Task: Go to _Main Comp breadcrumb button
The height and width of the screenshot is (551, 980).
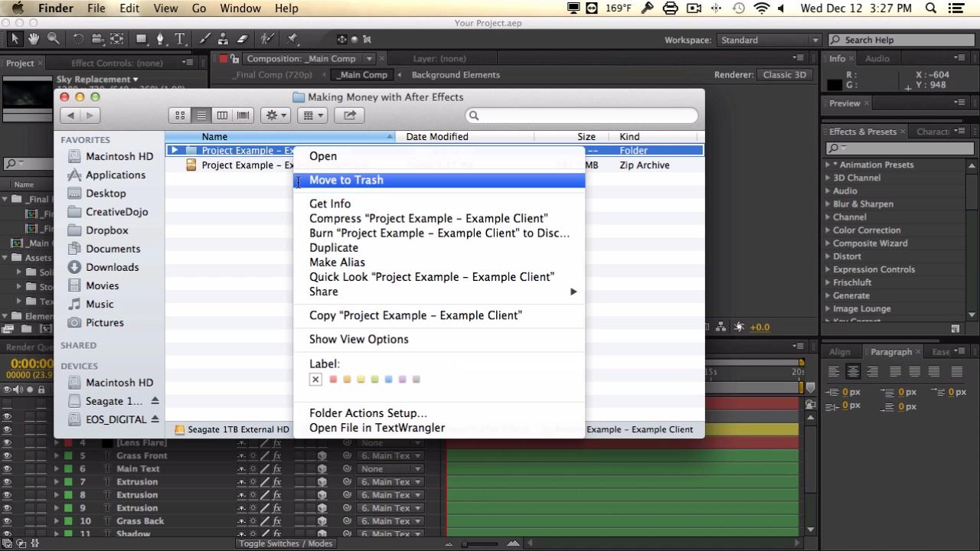Action: coord(362,74)
